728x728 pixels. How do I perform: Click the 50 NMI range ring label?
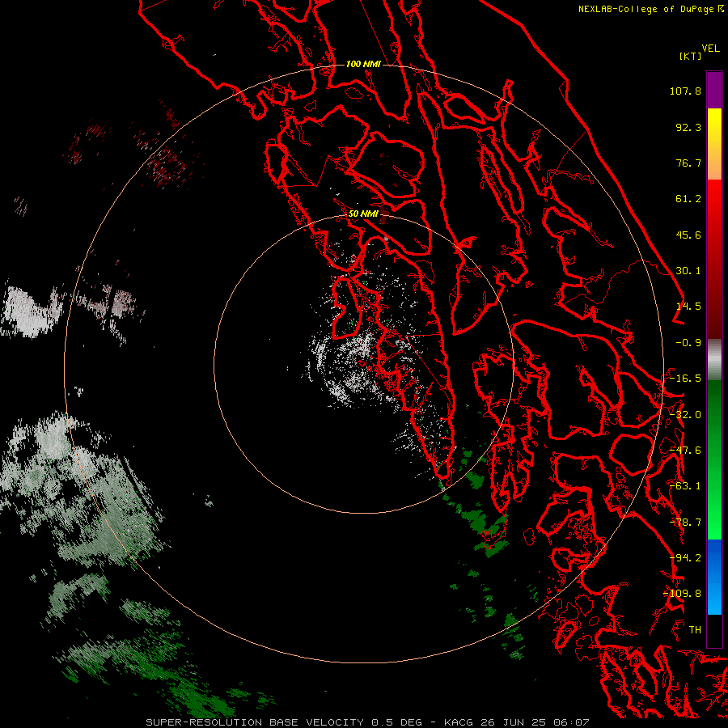point(363,214)
